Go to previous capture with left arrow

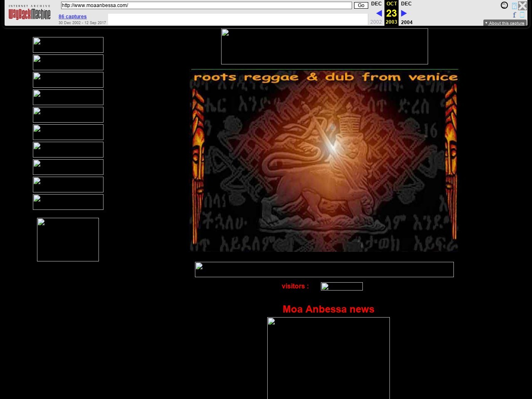point(379,13)
